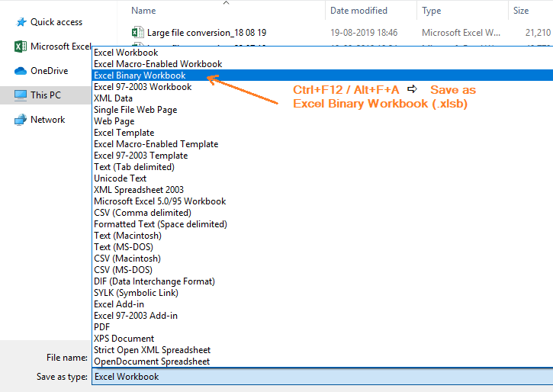Select OpenDocument Spreadsheet format
553x392 pixels.
coord(323,361)
